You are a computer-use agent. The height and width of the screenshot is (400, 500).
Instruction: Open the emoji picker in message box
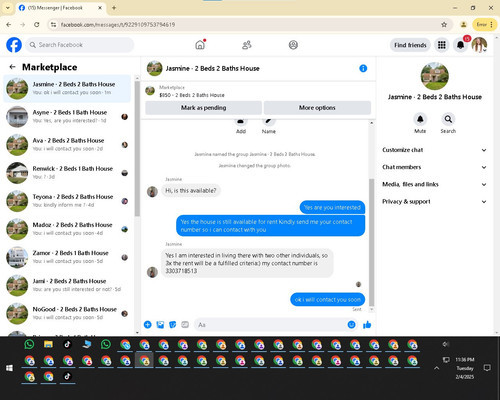point(351,325)
